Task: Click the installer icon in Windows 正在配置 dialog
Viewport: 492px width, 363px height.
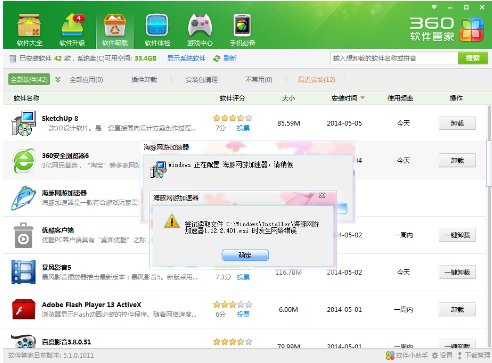Action: (x=158, y=169)
